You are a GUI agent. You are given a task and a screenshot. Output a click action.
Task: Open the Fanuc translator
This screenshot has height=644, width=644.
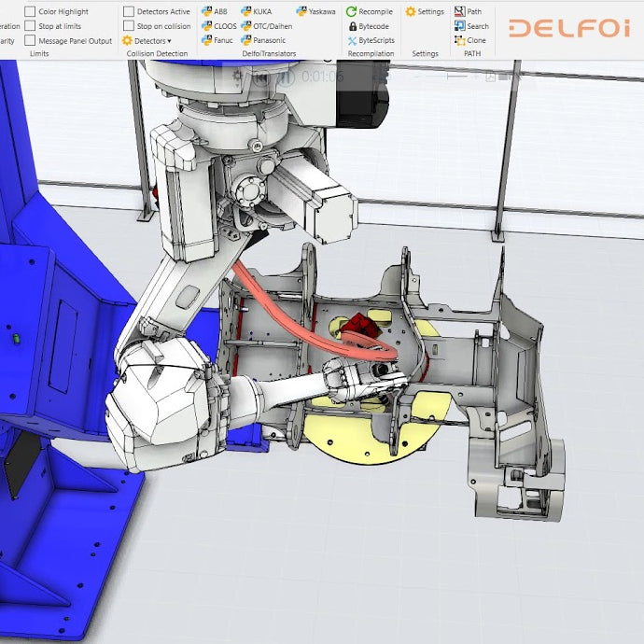click(x=217, y=40)
